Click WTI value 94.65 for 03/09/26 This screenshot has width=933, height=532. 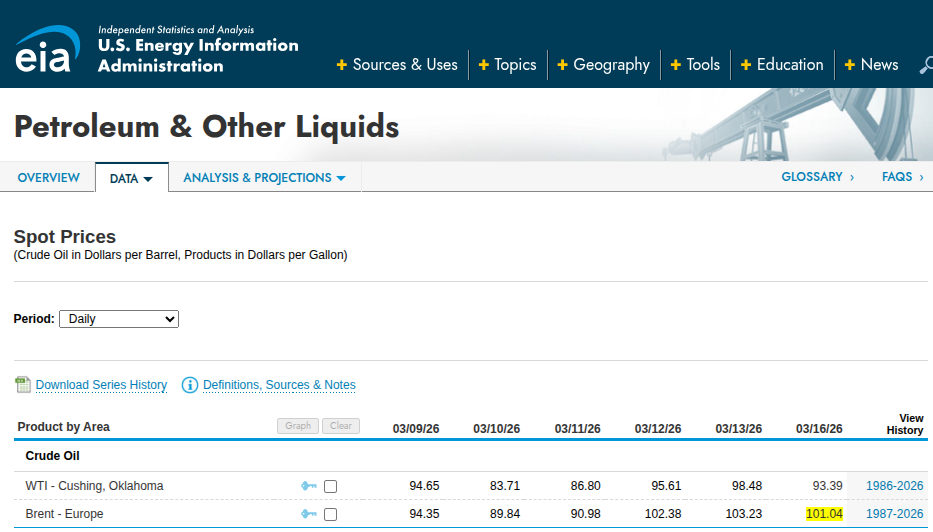coord(424,486)
